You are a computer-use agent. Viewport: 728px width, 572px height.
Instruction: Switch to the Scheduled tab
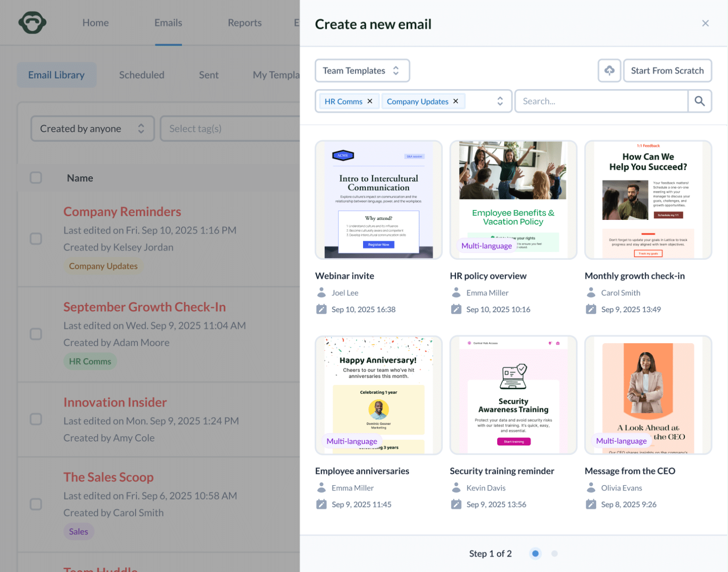coord(142,75)
